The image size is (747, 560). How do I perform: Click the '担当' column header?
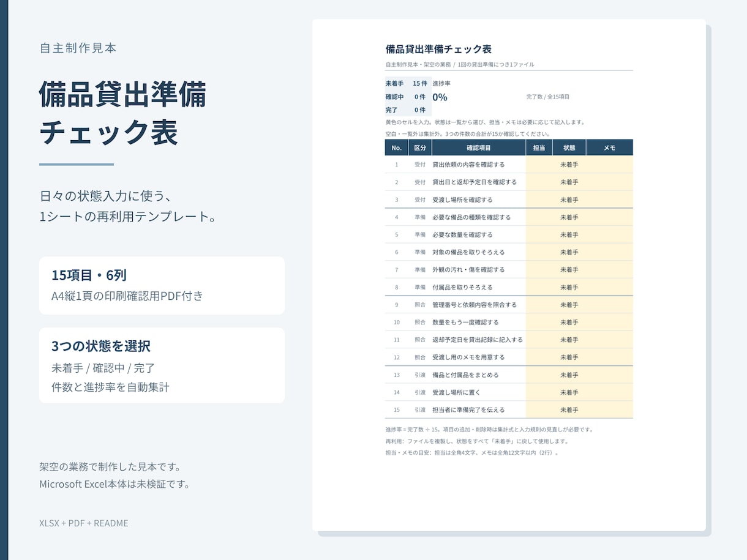point(539,147)
